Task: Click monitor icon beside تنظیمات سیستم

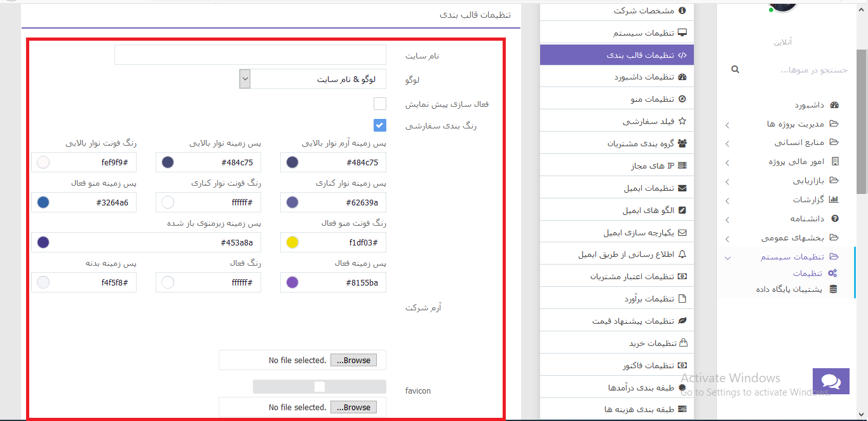Action: click(682, 32)
